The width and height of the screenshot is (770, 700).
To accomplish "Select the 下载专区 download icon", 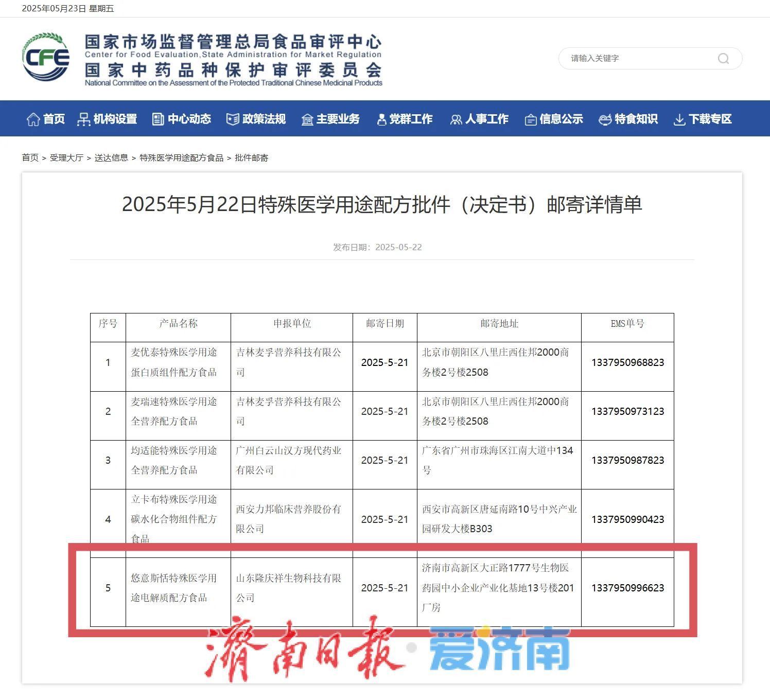I will coord(679,119).
